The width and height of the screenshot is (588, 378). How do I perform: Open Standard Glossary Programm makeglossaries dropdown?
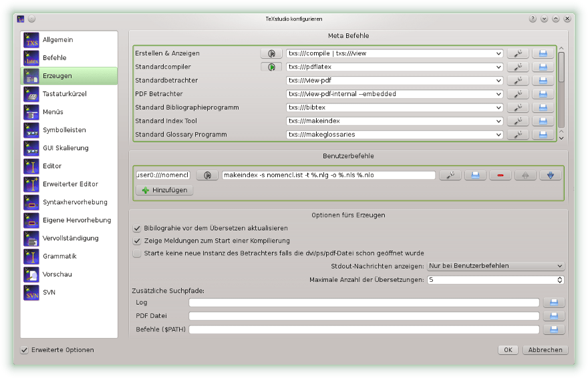pyautogui.click(x=498, y=134)
